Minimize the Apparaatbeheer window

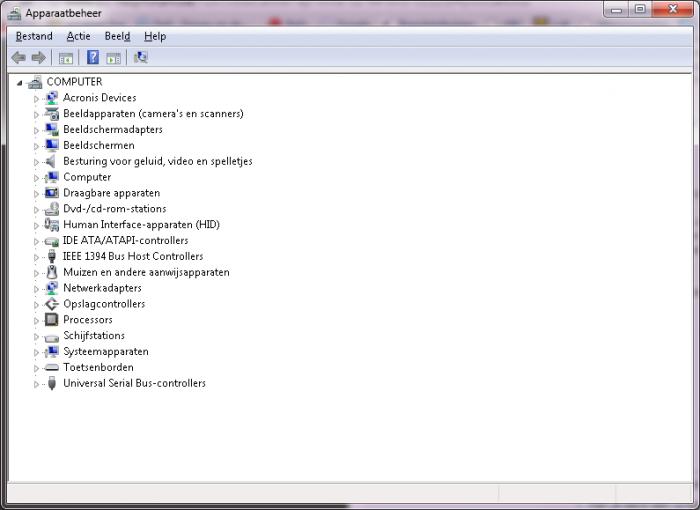pyautogui.click(x=616, y=9)
